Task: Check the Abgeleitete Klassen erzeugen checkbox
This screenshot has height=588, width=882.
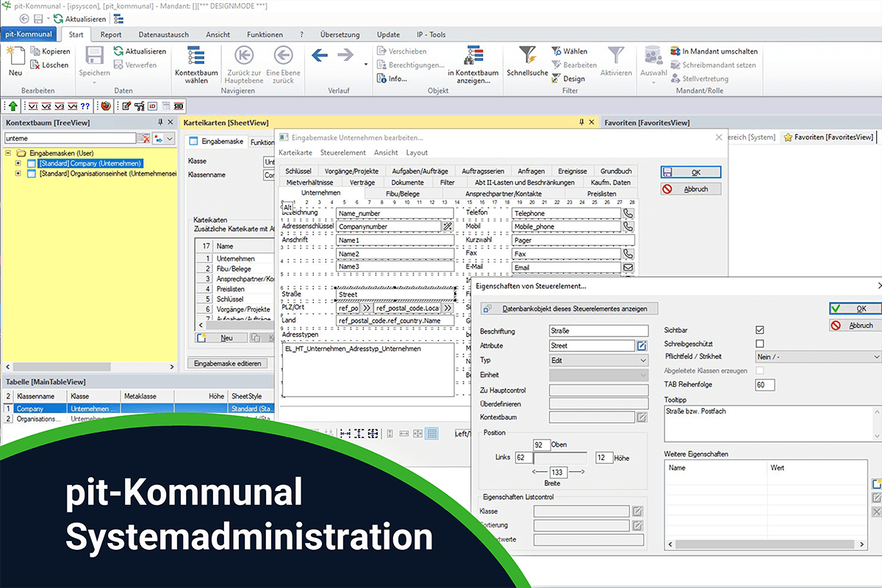Action: [x=761, y=371]
